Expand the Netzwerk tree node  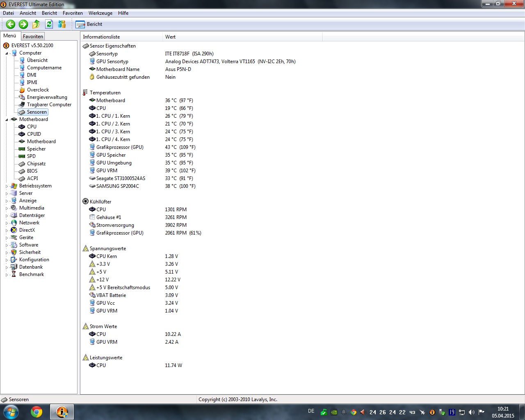tap(7, 223)
